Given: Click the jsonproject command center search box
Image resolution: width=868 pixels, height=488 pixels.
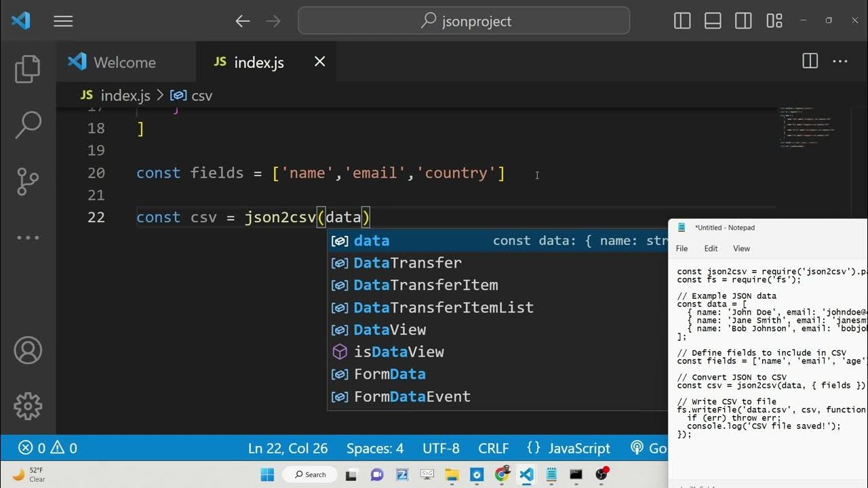Looking at the screenshot, I should (464, 21).
